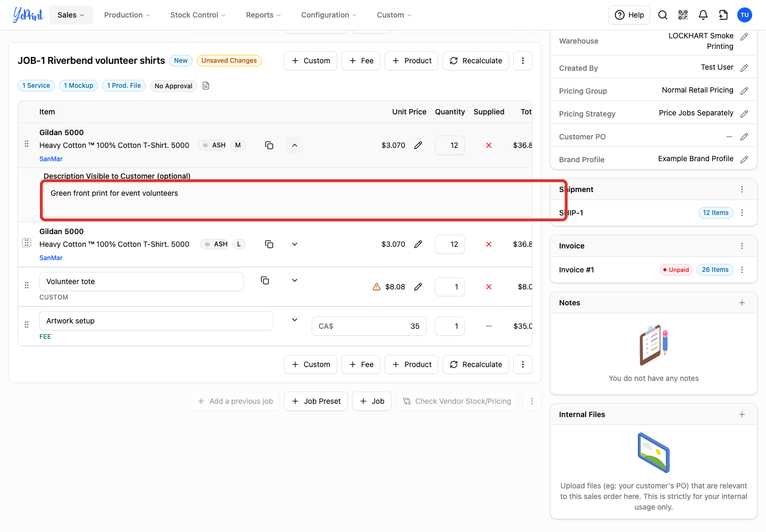Viewport: 766px width, 532px height.
Task: Click the Unpaid invoice status badge
Action: point(676,270)
